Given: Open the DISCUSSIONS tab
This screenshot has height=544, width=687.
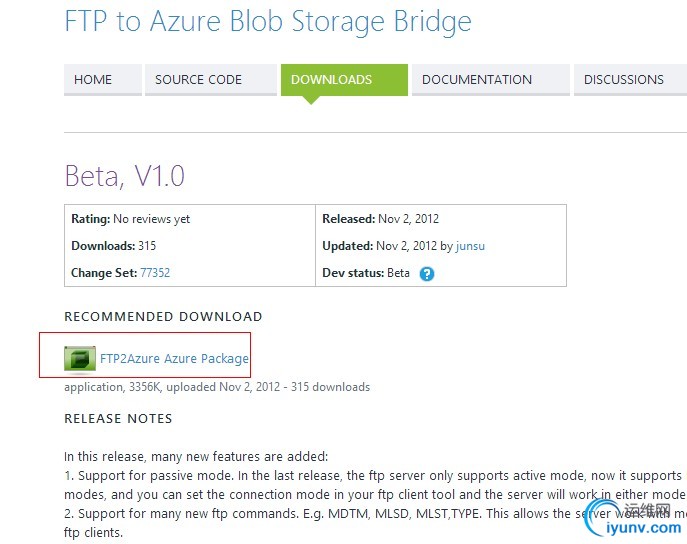Looking at the screenshot, I should [624, 80].
